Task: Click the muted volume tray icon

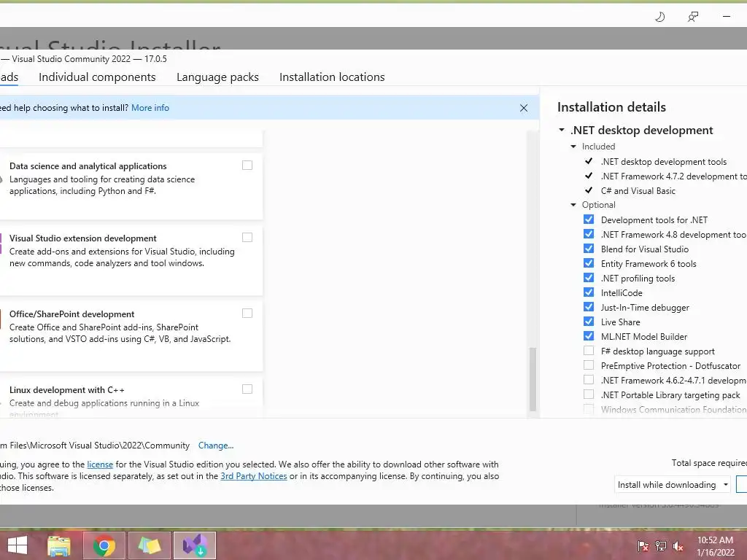Action: [x=678, y=545]
